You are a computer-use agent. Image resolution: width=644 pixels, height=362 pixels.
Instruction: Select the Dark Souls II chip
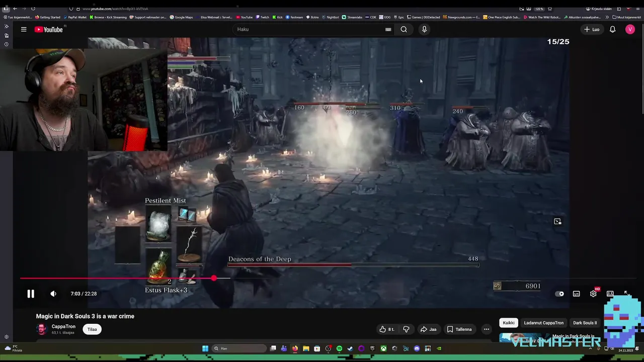click(x=585, y=323)
